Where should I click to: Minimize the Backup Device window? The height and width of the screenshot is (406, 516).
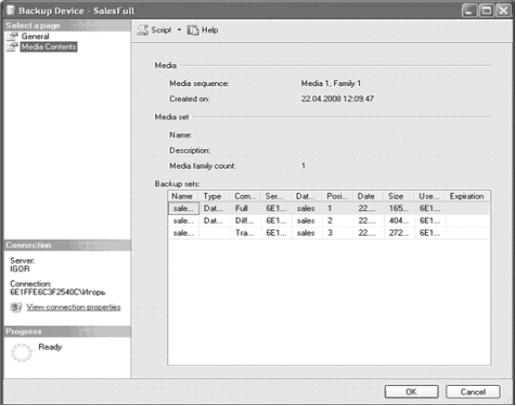click(x=469, y=11)
